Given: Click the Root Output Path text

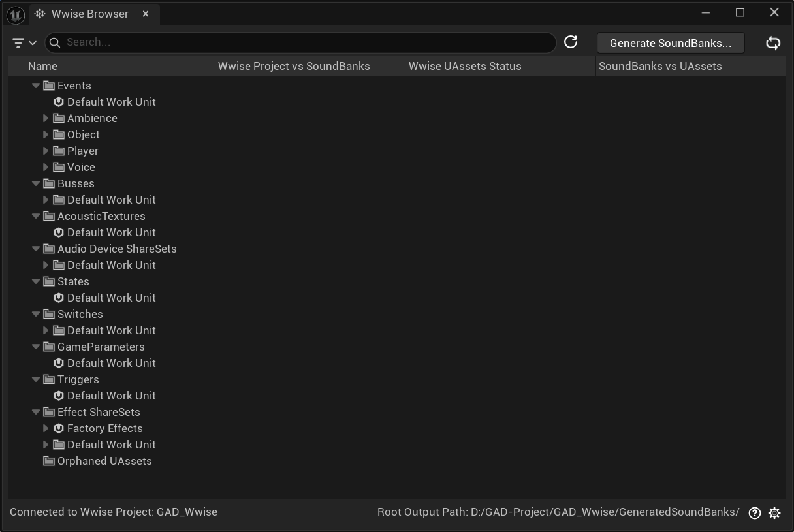Looking at the screenshot, I should (x=558, y=512).
